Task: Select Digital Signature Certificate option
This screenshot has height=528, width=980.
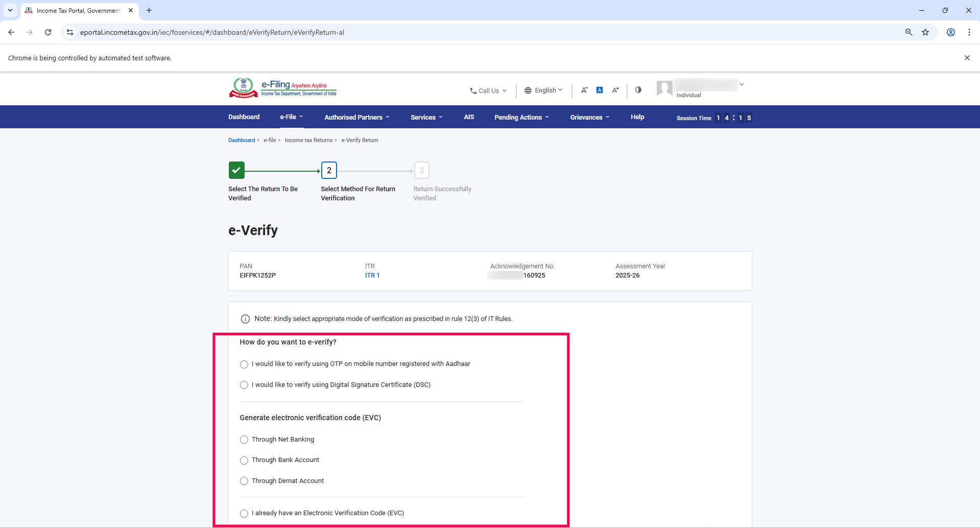Action: (x=244, y=385)
